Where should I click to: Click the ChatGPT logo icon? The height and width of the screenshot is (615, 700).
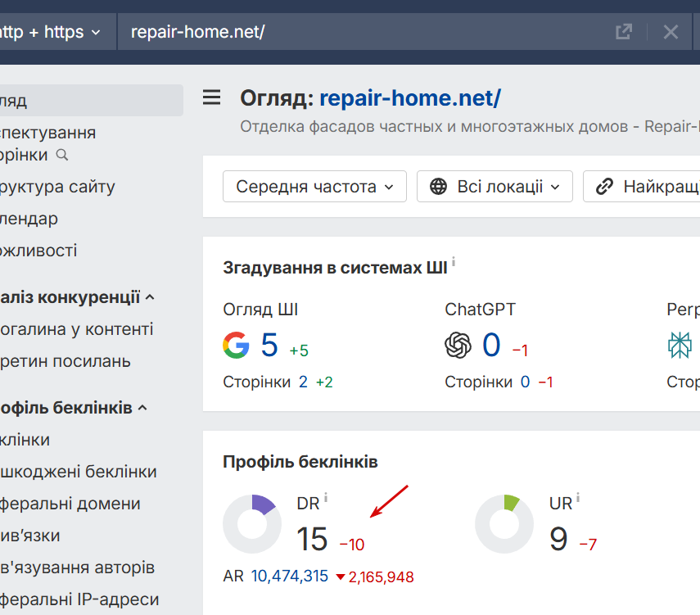click(x=458, y=345)
